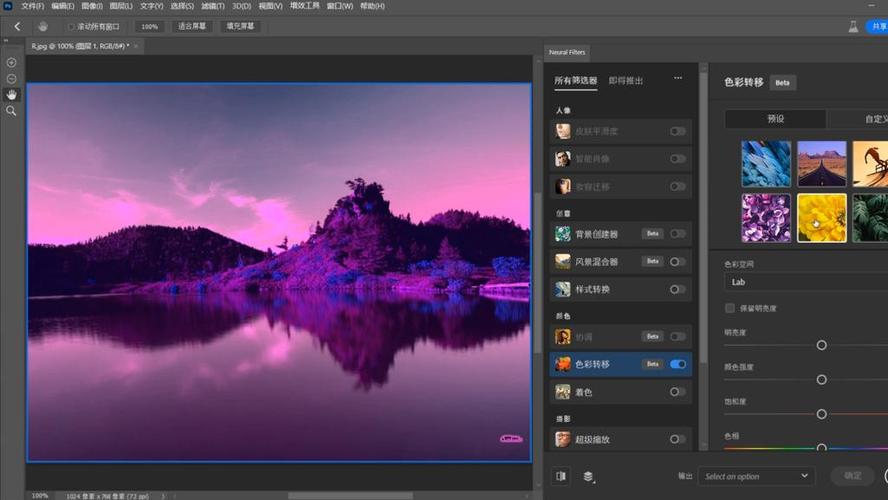Screen dimensions: 888x500
Task: Check the 保留明亮度 checkbox
Action: point(730,308)
